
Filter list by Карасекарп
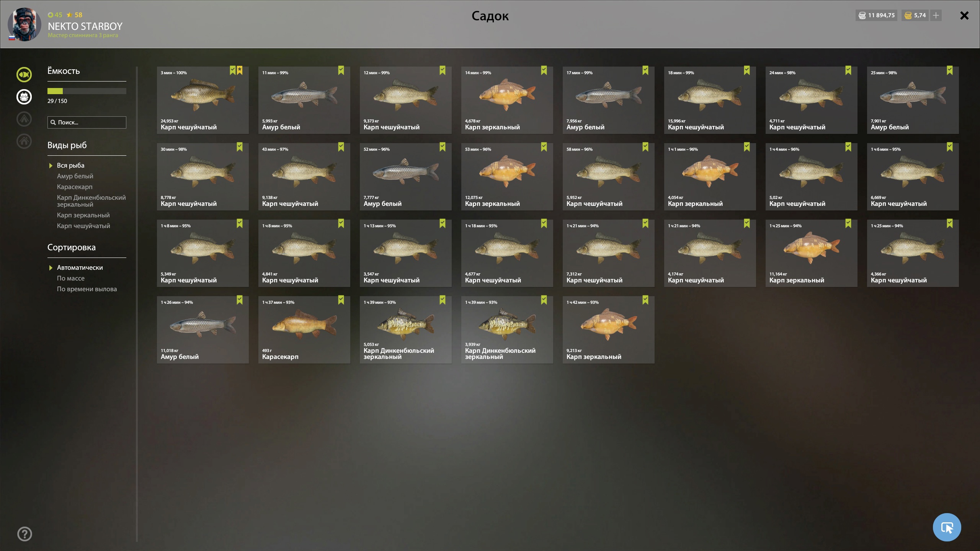(x=75, y=187)
